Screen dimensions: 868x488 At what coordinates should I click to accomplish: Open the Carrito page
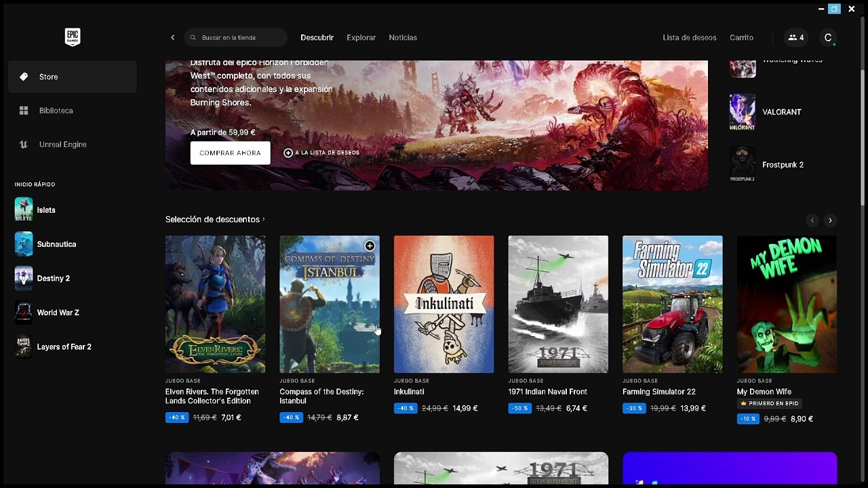pyautogui.click(x=741, y=37)
